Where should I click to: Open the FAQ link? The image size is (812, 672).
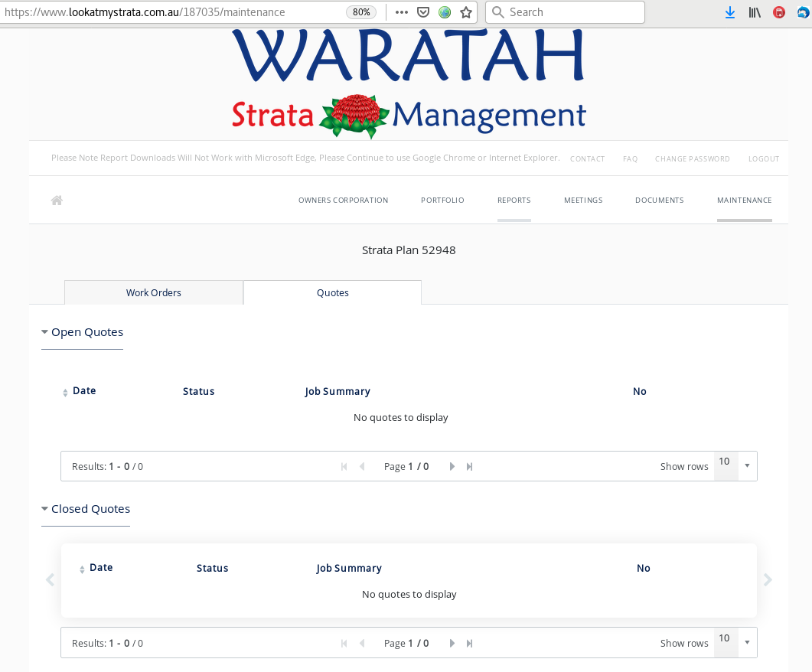tap(630, 159)
